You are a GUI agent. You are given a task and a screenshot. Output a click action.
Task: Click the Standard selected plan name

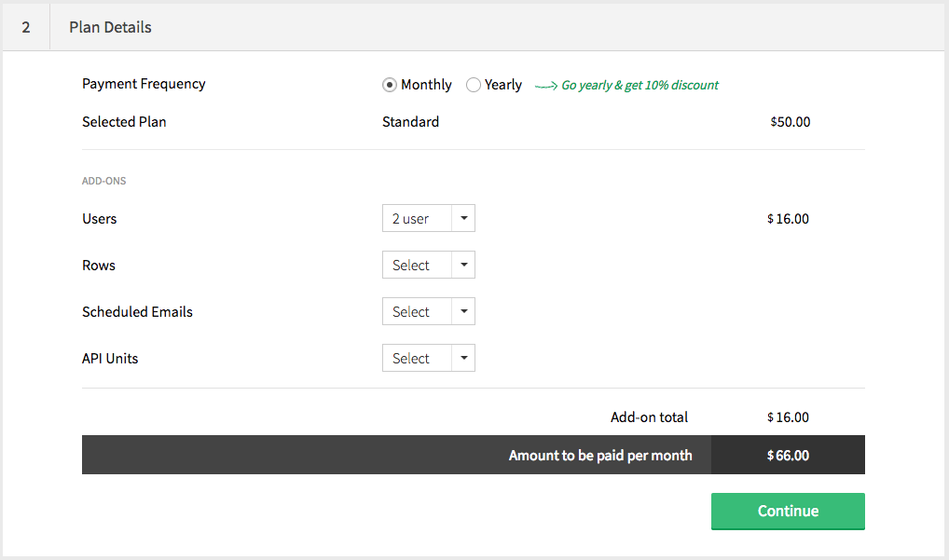coord(410,122)
